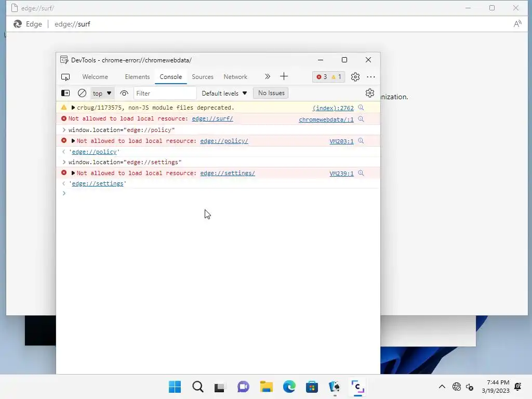Switch to Network tab
The height and width of the screenshot is (399, 532).
235,77
